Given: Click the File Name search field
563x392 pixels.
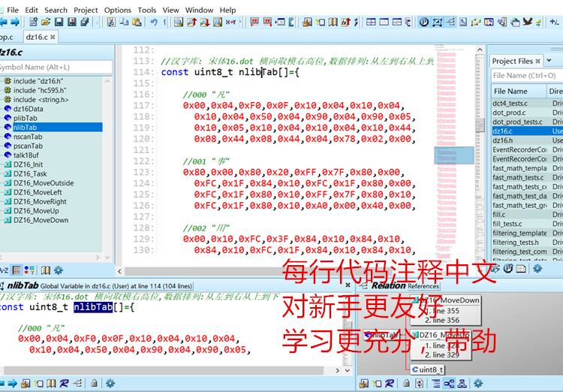Looking at the screenshot, I should coord(526,75).
